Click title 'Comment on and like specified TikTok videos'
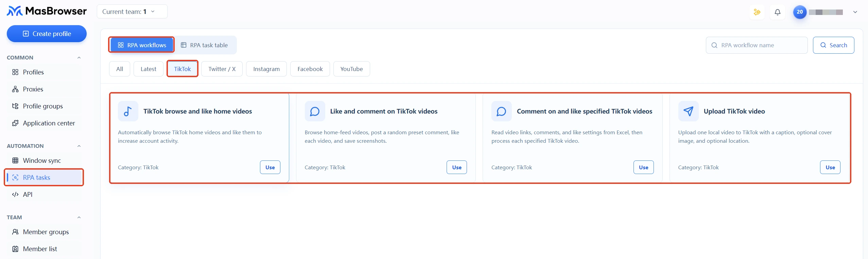Viewport: 868px width, 259px height. [585, 111]
